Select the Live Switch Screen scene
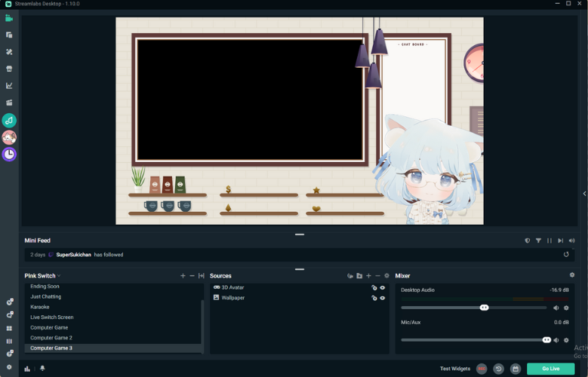 (113, 317)
